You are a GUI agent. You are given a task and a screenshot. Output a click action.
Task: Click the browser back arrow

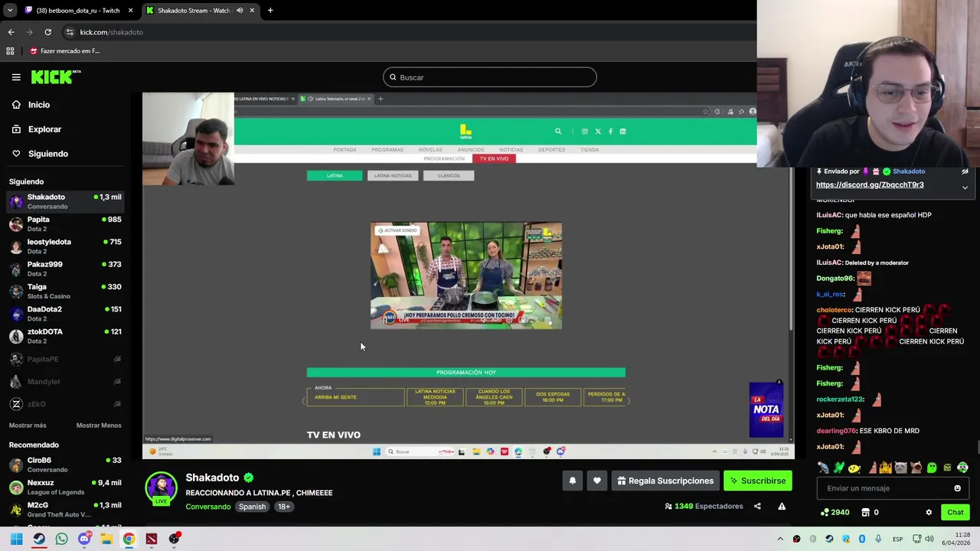pyautogui.click(x=11, y=32)
